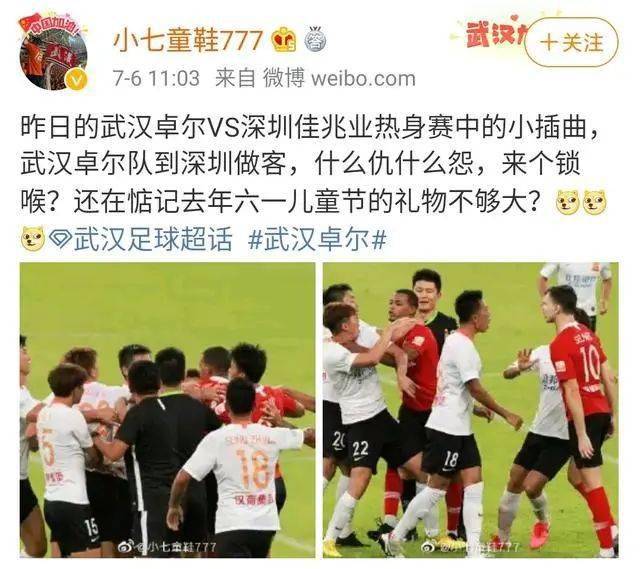
Task: Open the 武汉足球超话 super topic
Action: [153, 239]
